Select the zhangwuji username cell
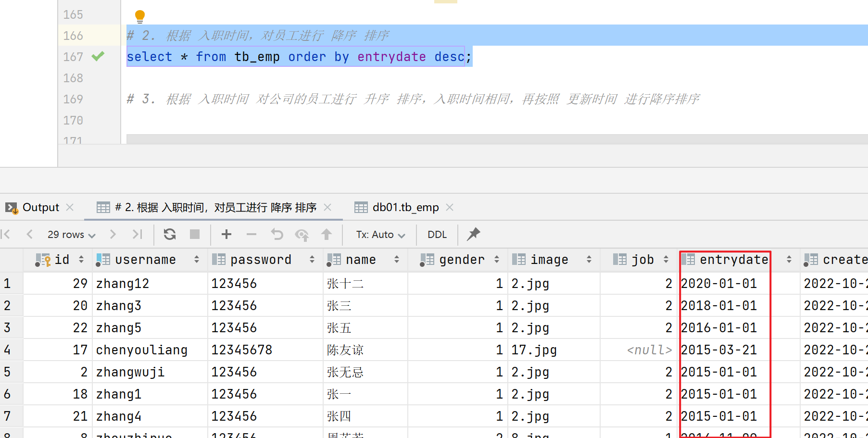 (150, 372)
